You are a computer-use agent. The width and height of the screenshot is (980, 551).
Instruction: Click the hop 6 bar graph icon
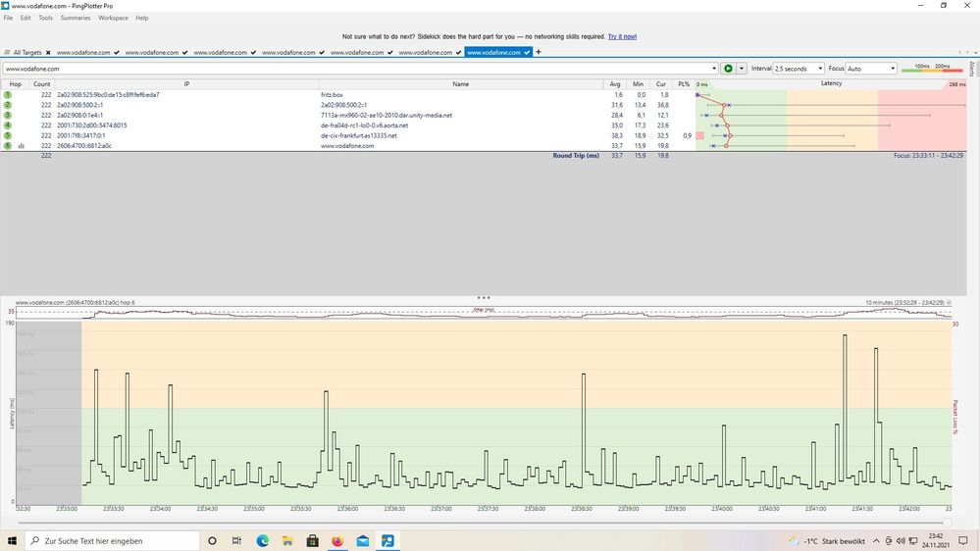coord(22,146)
